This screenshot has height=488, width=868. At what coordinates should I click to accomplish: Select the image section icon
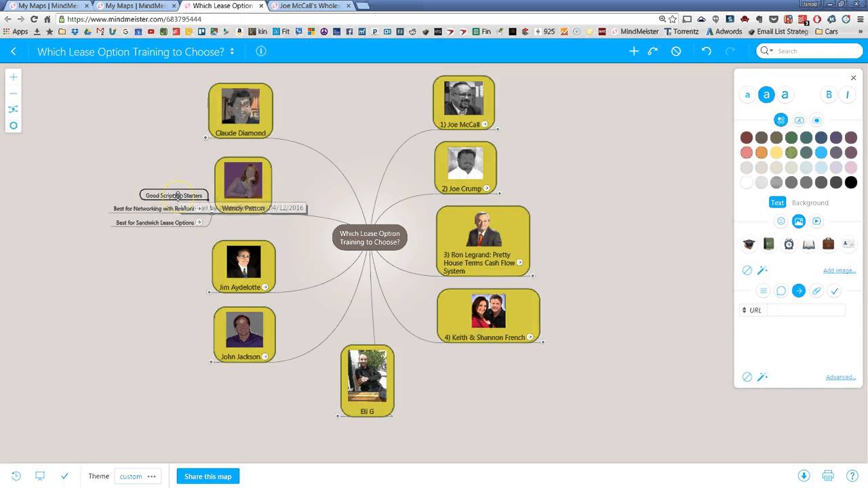(799, 221)
